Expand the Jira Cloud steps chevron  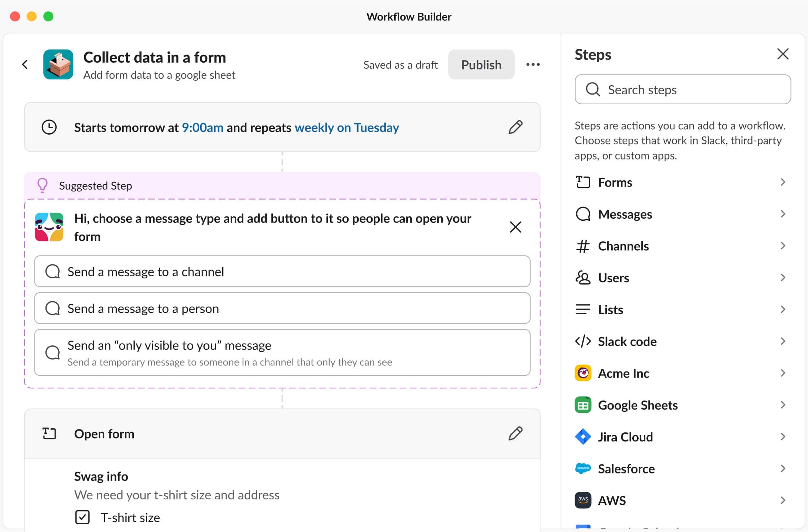(783, 437)
